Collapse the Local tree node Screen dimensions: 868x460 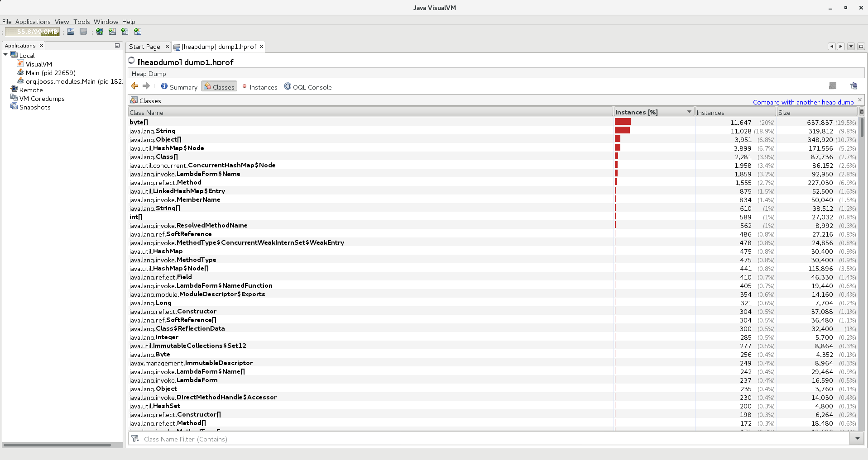[x=6, y=55]
